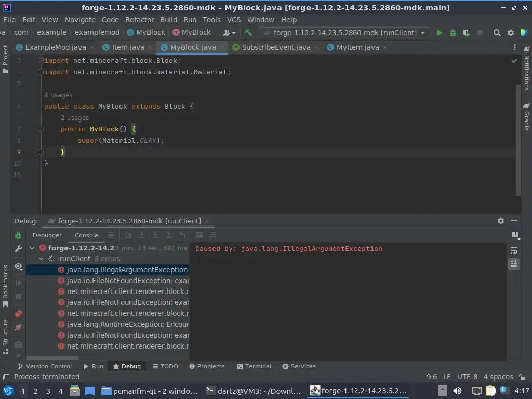Open the Project tool window
Viewport: 532px width, 399px height.
click(x=5, y=60)
